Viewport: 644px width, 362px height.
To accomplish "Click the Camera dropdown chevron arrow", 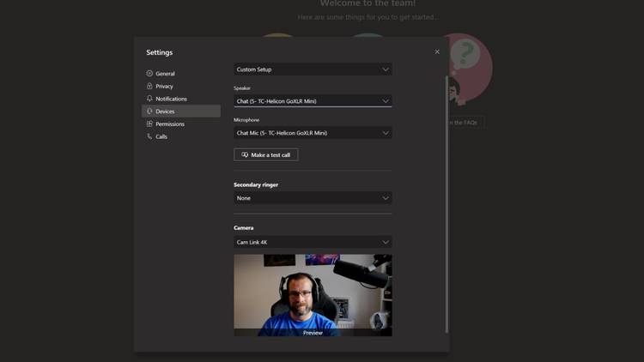I will pyautogui.click(x=386, y=242).
